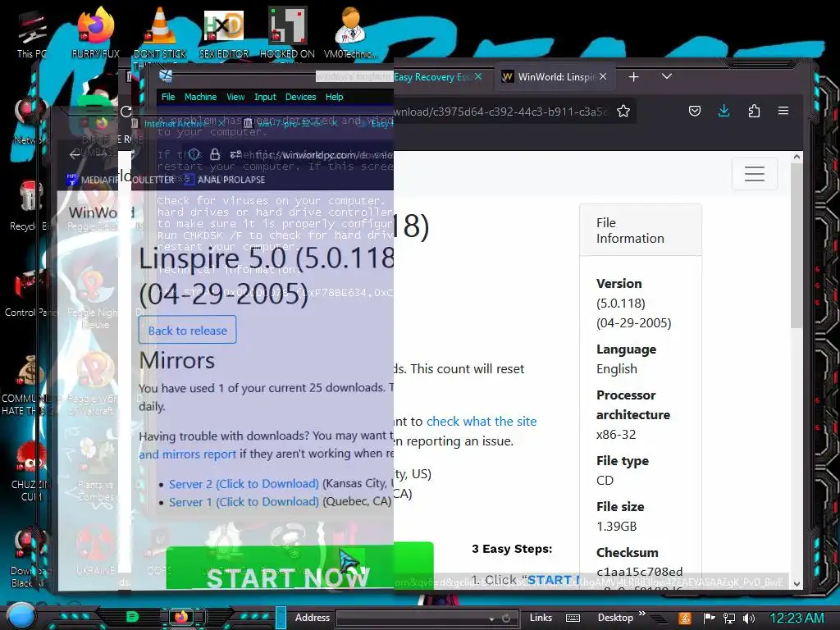Switch to Firefox in the taskbar
The width and height of the screenshot is (840, 630).
181,617
